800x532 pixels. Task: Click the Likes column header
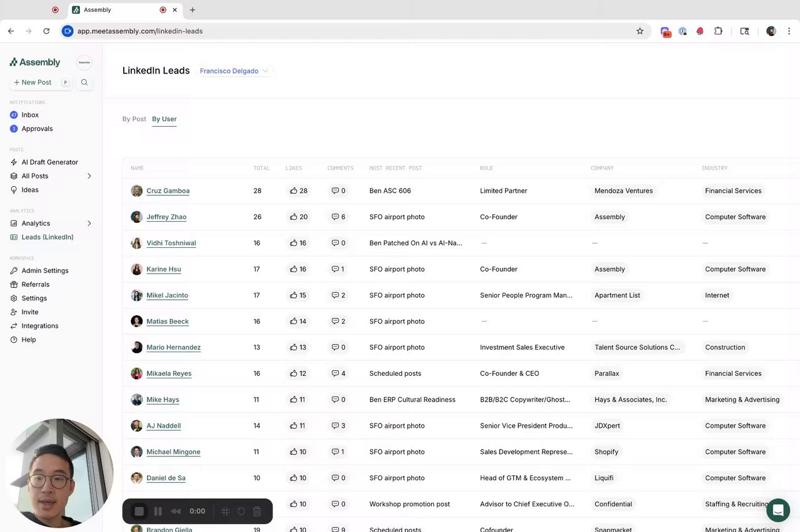click(x=294, y=169)
